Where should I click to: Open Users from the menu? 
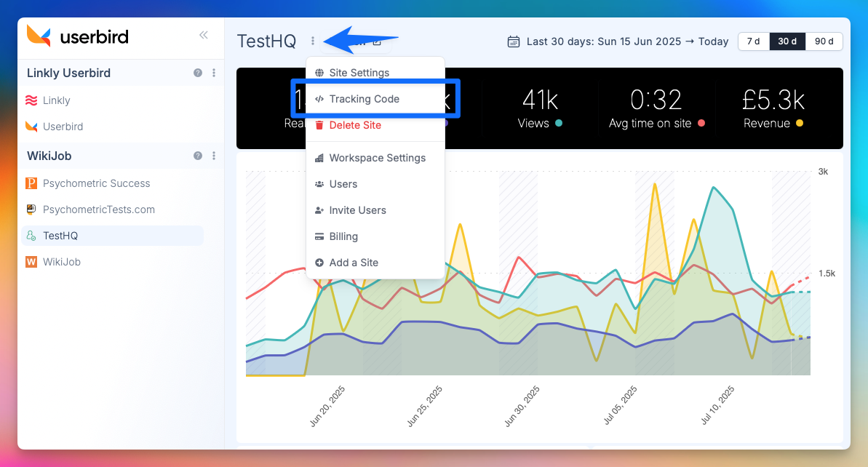[375, 184]
